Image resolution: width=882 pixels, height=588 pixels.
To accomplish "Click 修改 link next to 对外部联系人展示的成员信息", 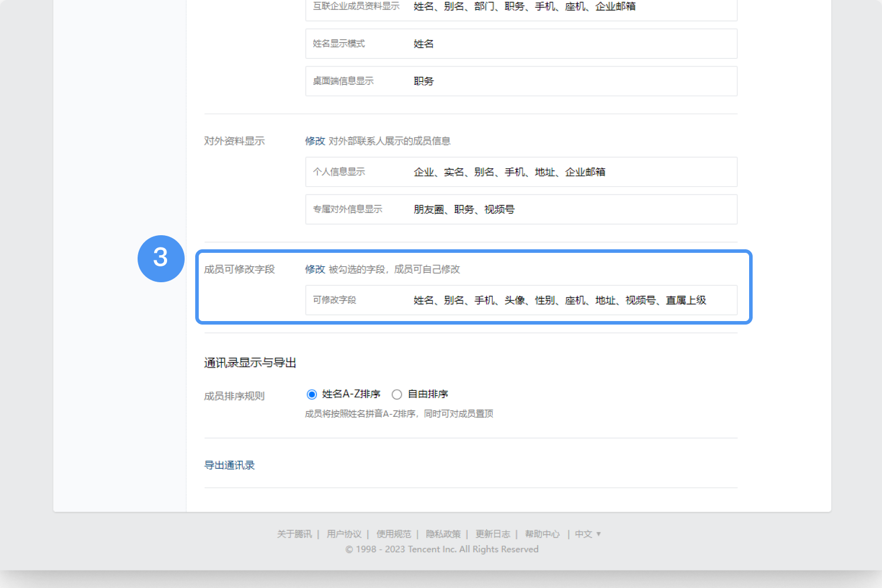I will [x=315, y=141].
